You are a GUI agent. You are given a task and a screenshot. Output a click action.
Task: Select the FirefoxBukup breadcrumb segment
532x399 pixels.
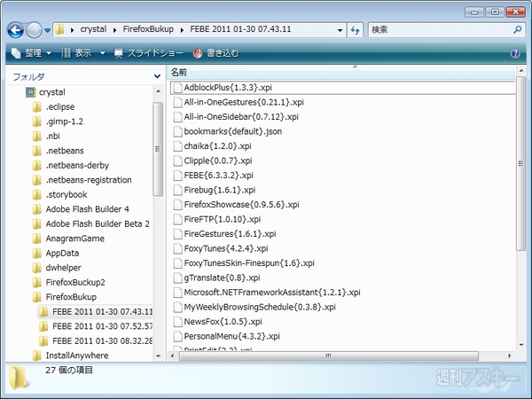point(148,29)
